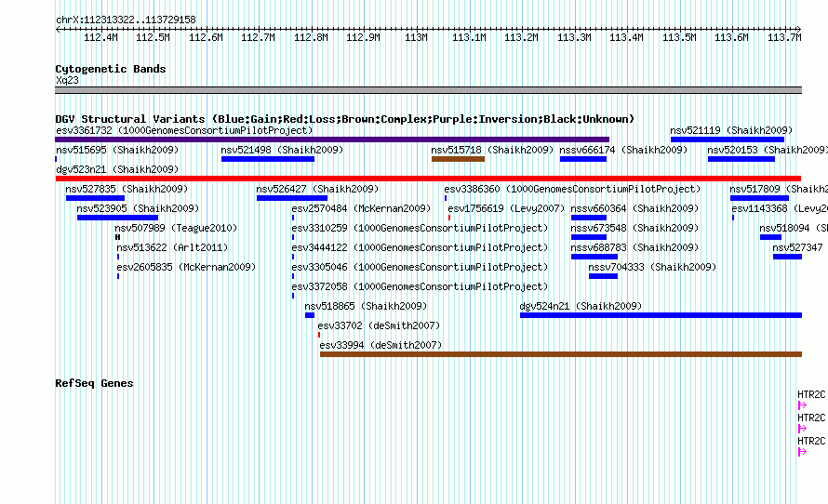Click the chrX:112313322..113729158 coordinate label

[126, 20]
